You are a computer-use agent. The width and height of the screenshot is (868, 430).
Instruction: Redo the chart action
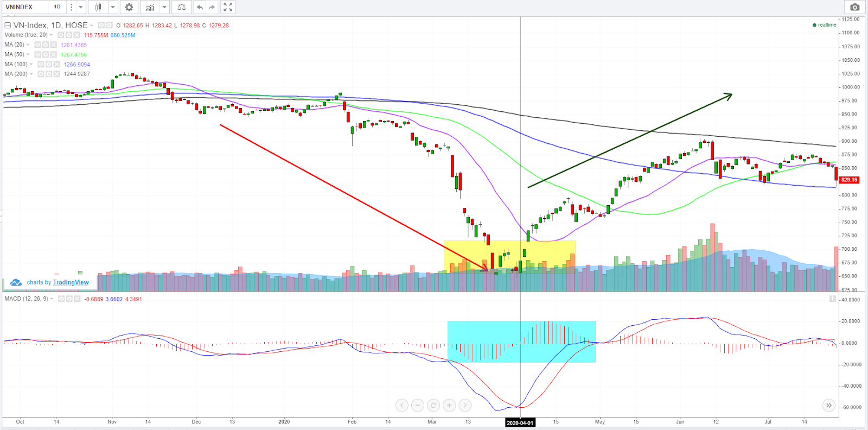(212, 7)
